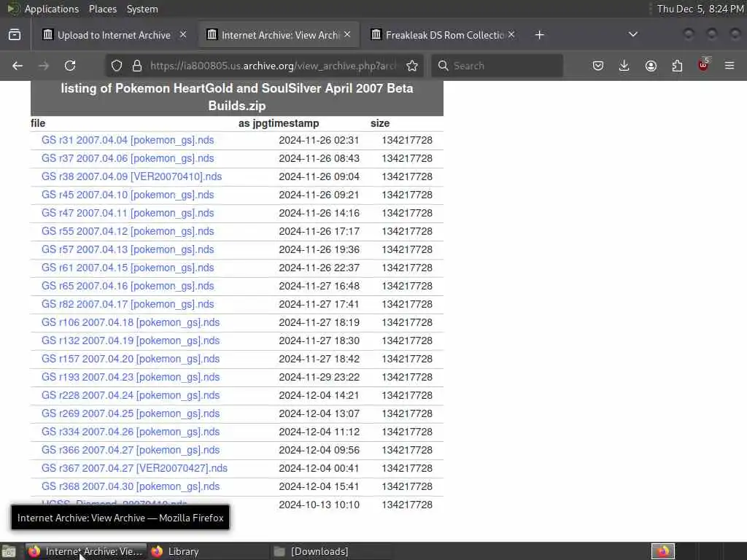The image size is (747, 560).
Task: Open the System menu
Action: click(x=142, y=9)
